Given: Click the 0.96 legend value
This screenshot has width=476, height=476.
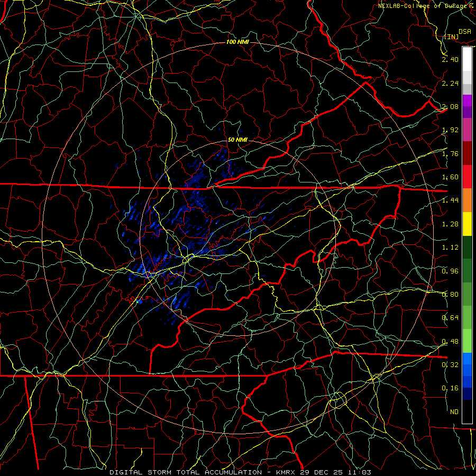Looking at the screenshot, I should (450, 271).
